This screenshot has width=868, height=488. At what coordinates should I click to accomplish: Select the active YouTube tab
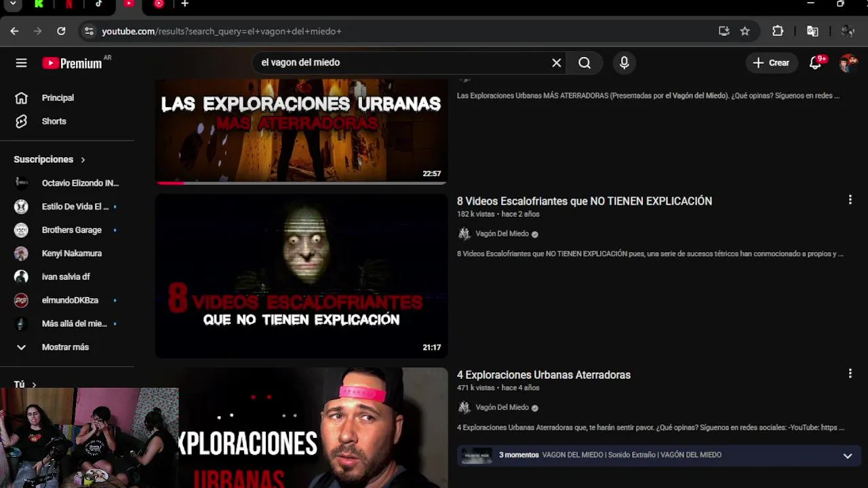click(x=129, y=4)
